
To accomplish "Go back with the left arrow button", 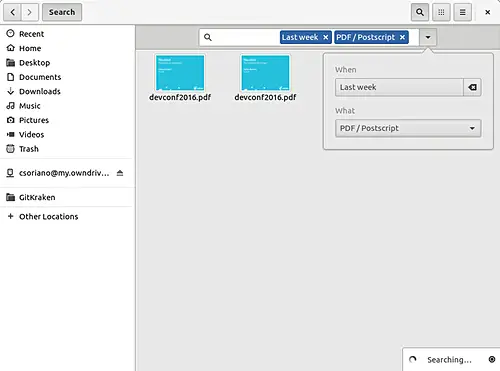I will tap(13, 12).
